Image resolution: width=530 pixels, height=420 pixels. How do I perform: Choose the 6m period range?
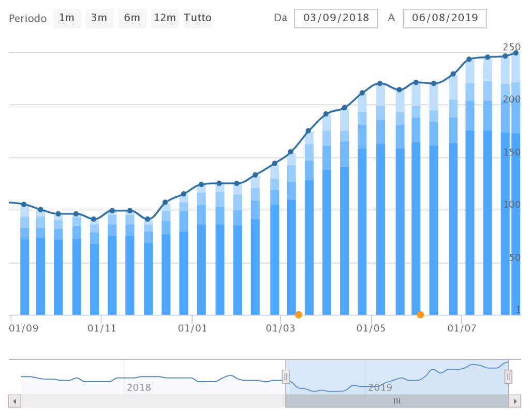pos(132,18)
